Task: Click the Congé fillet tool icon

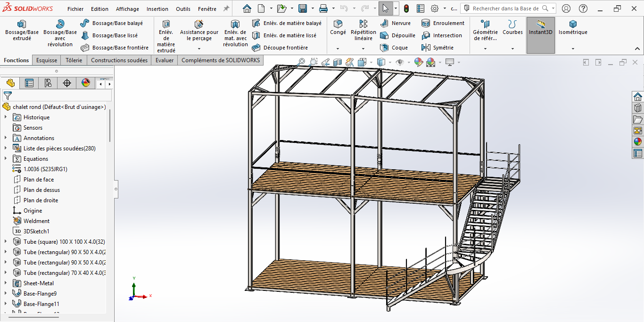Action: point(338,24)
